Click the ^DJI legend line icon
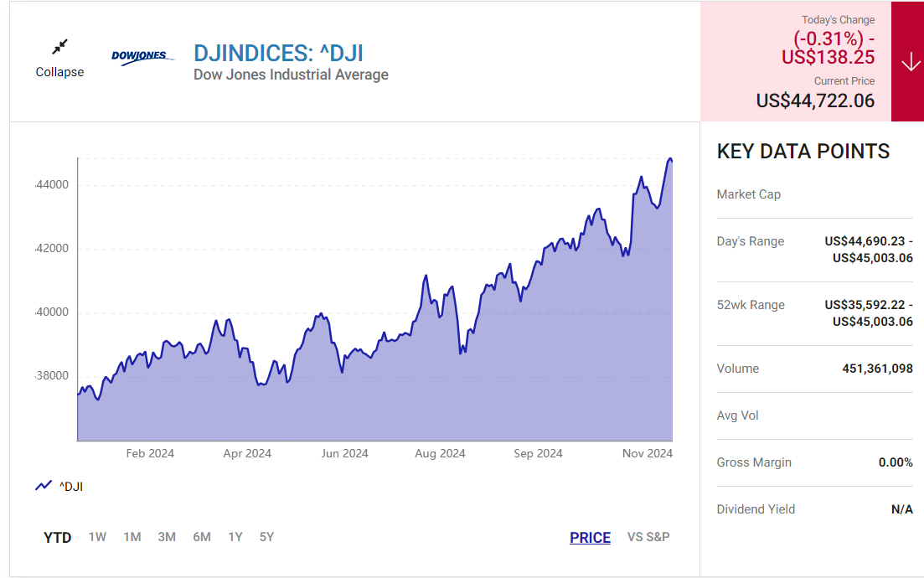This screenshot has width=924, height=578. (x=44, y=486)
